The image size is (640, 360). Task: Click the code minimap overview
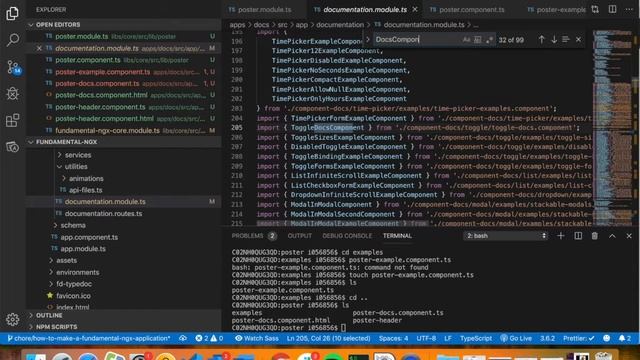coord(612,127)
